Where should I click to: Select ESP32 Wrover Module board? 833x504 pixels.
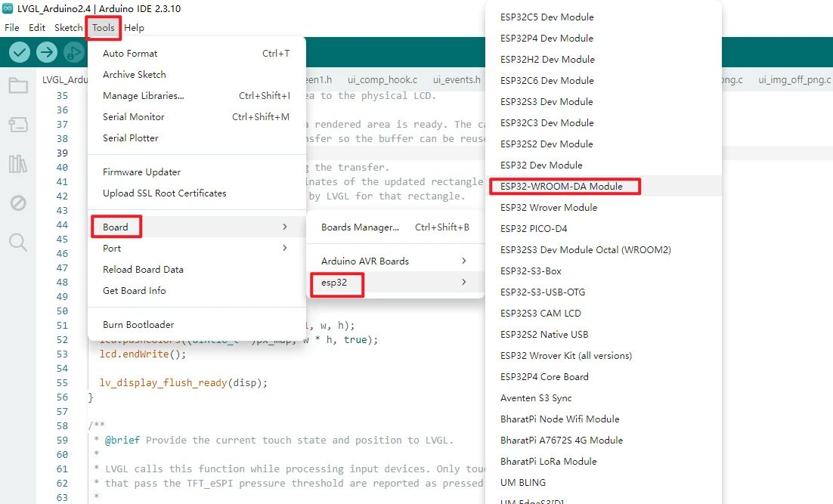pos(604,208)
